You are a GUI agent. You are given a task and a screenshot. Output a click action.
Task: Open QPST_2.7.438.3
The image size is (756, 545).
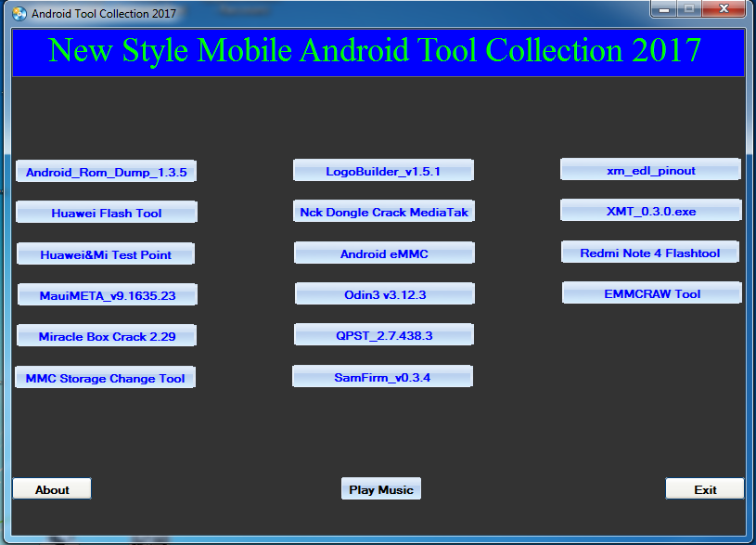pyautogui.click(x=384, y=335)
